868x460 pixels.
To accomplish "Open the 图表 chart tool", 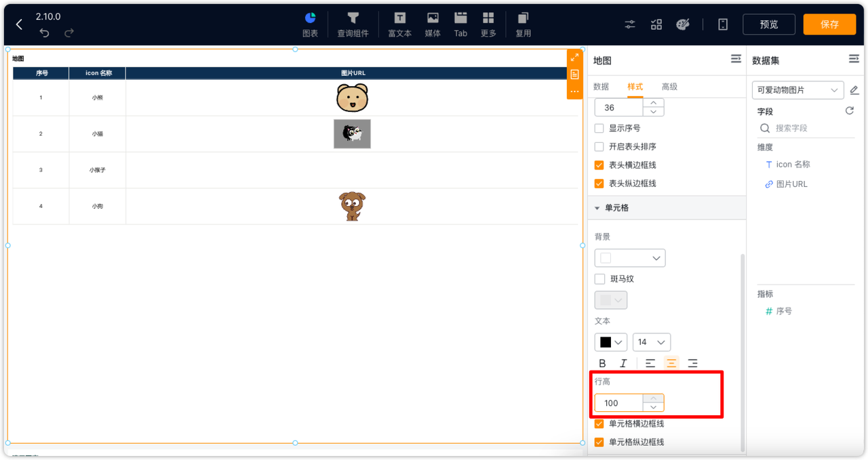I will coord(310,24).
